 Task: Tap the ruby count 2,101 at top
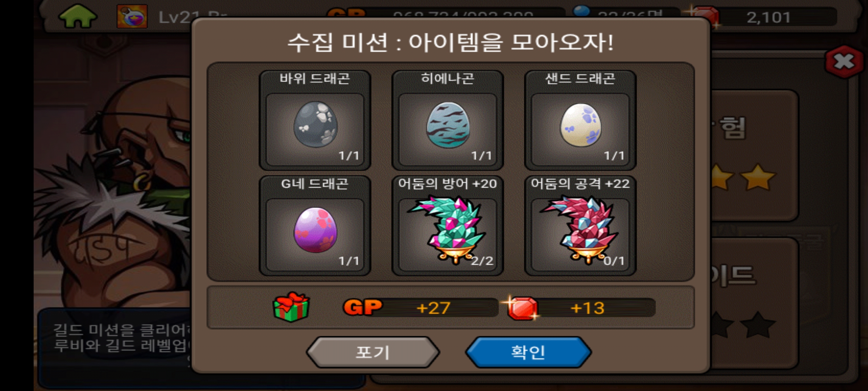point(769,17)
